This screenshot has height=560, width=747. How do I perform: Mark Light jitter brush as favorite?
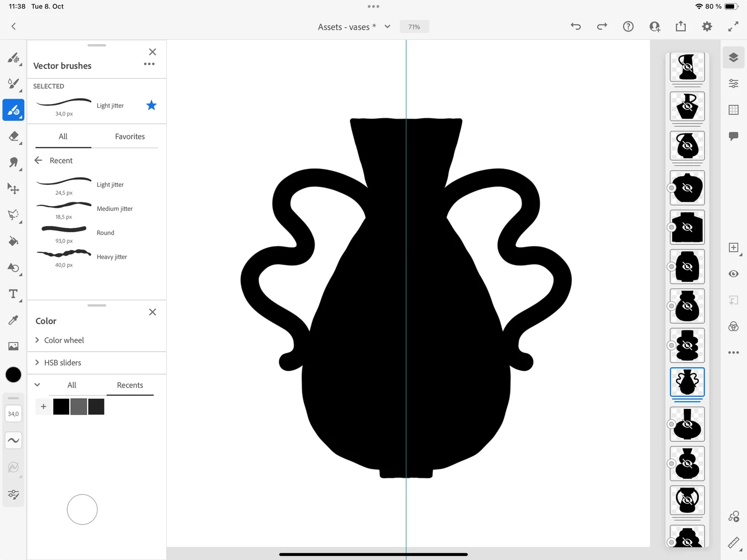[151, 105]
